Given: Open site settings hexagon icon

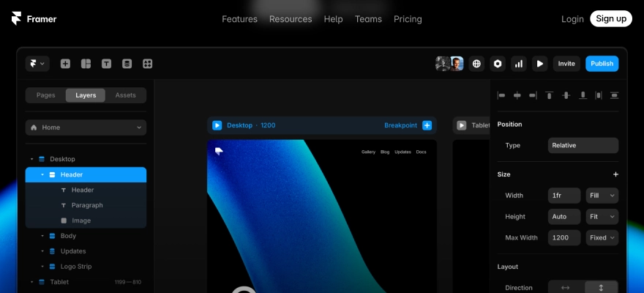Looking at the screenshot, I should [x=498, y=64].
